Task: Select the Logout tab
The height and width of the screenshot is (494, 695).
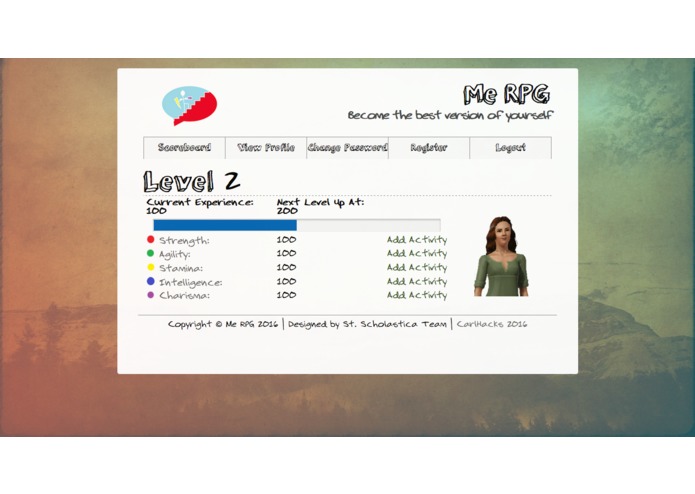Action: pos(510,148)
